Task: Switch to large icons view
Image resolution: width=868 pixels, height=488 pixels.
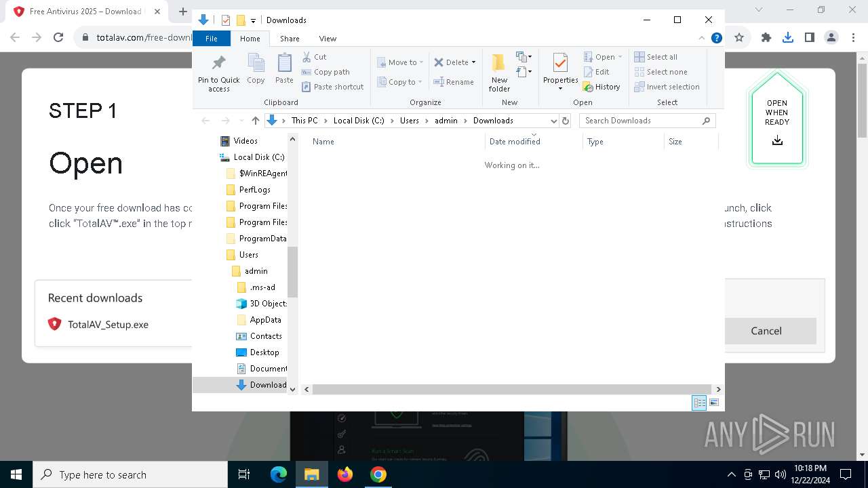Action: click(713, 403)
